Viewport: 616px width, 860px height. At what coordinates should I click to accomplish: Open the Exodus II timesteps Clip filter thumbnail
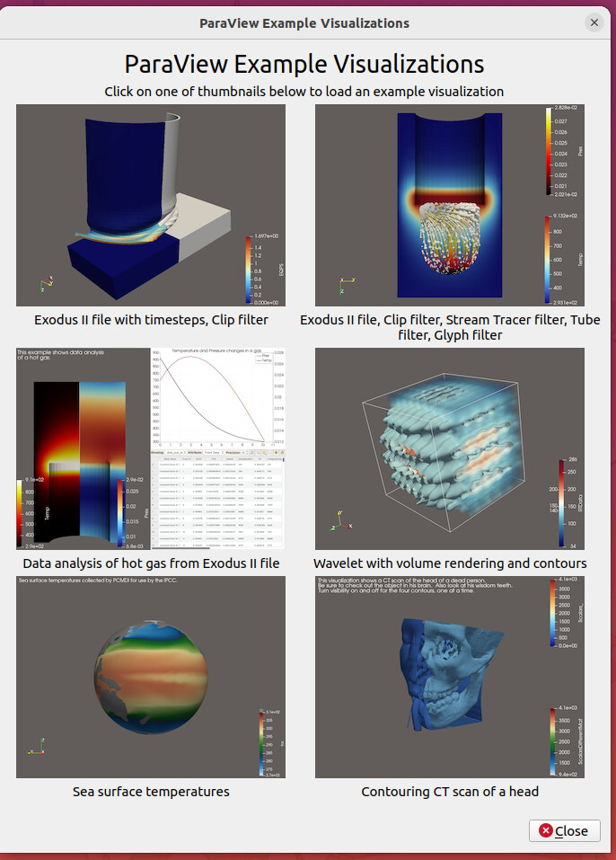(x=151, y=206)
